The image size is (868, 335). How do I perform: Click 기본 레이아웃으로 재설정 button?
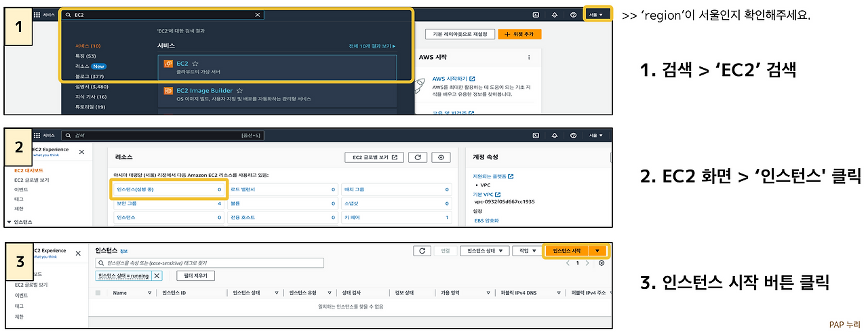458,34
